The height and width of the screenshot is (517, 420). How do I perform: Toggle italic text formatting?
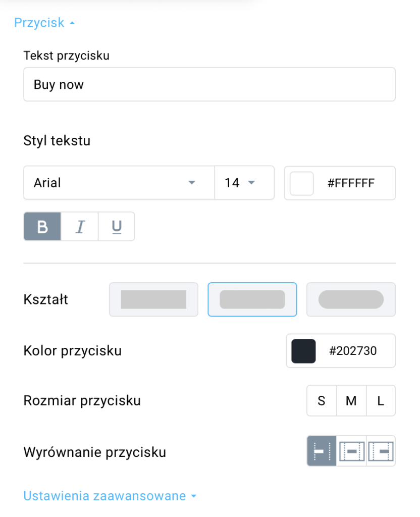[80, 227]
